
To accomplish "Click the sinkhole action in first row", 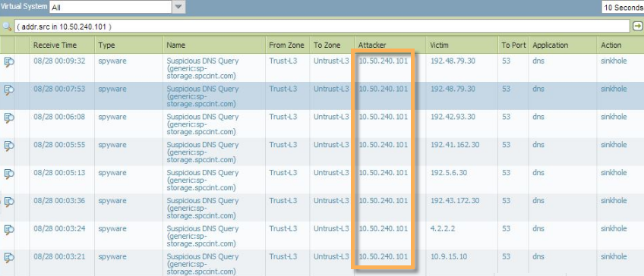I will (x=614, y=61).
